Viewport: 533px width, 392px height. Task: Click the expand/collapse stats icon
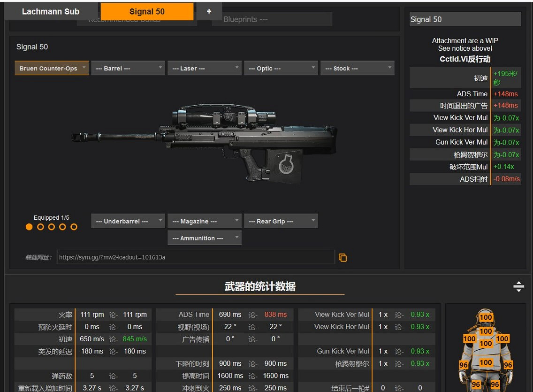(518, 286)
